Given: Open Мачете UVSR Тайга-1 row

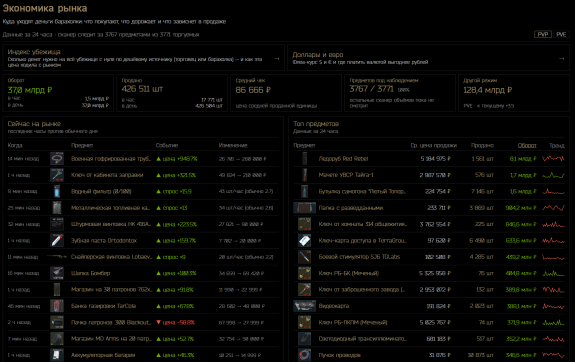Looking at the screenshot, I should [x=429, y=175].
